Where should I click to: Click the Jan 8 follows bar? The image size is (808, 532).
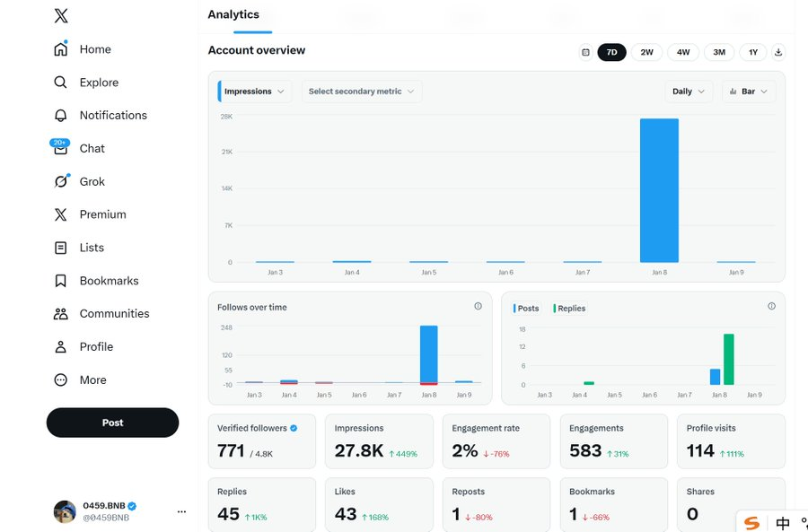(429, 354)
